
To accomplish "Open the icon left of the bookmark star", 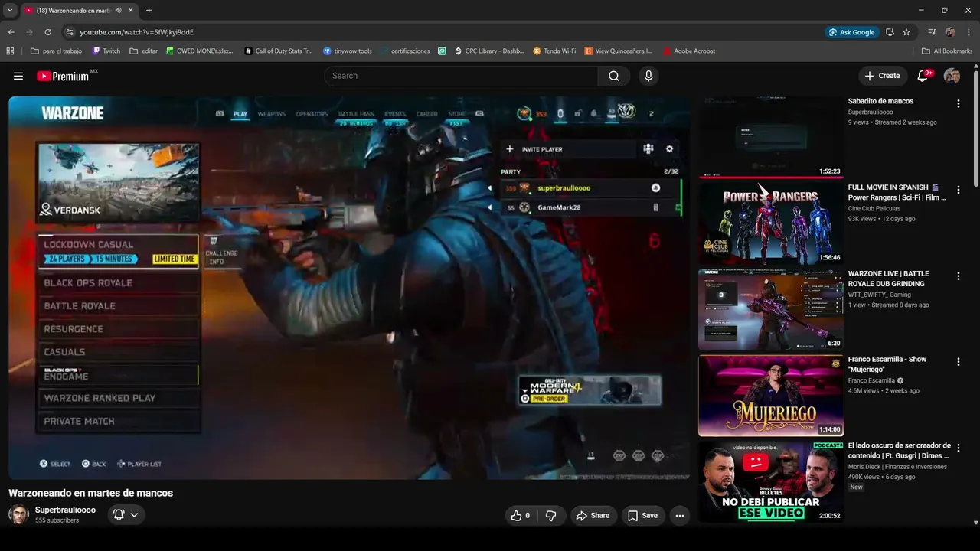I will pos(890,32).
